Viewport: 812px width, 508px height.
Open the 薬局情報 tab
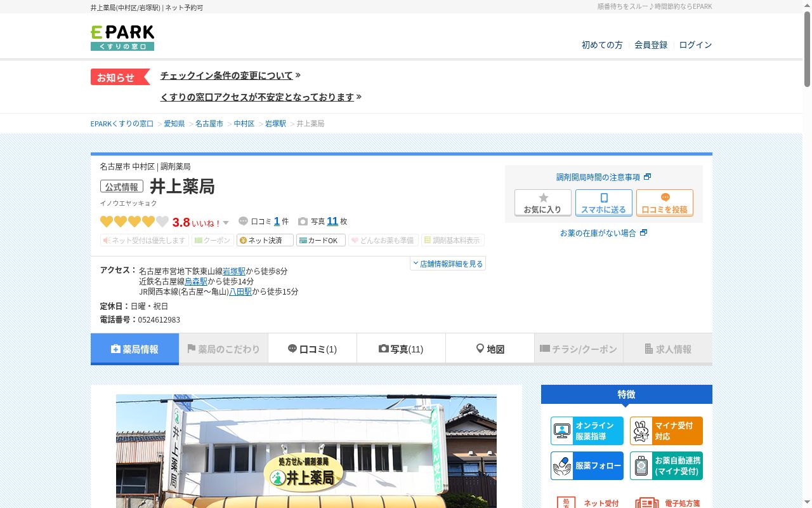point(134,349)
